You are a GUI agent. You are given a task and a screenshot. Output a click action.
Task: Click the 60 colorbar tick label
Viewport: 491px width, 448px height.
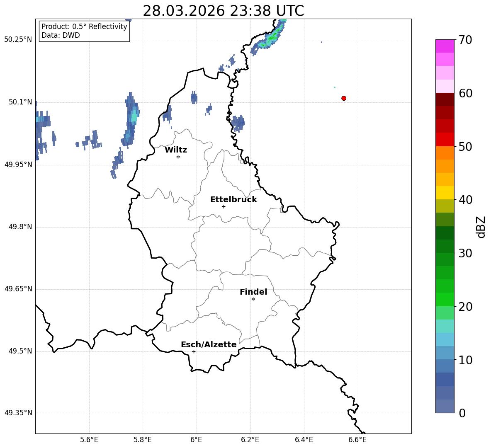(465, 93)
